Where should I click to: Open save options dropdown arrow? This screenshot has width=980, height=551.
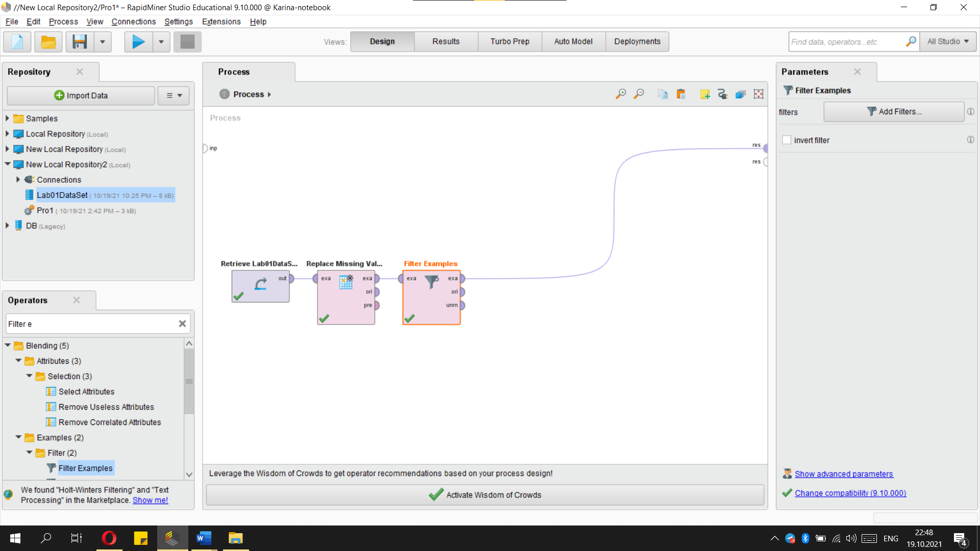[x=103, y=41]
